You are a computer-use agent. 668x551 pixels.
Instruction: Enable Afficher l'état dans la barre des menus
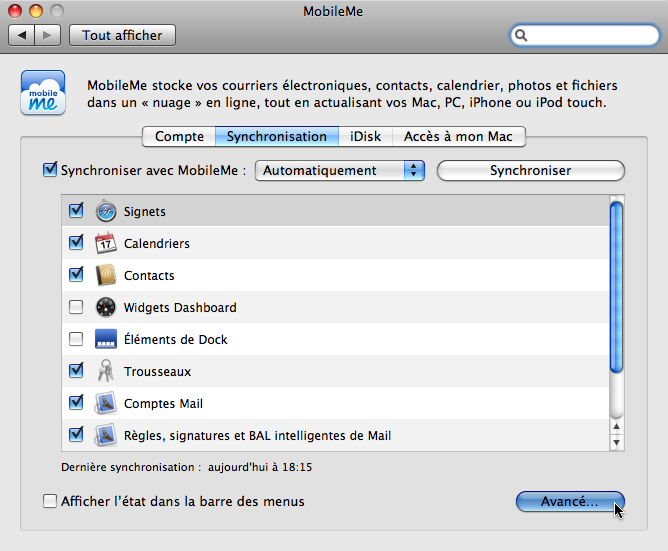coord(50,501)
